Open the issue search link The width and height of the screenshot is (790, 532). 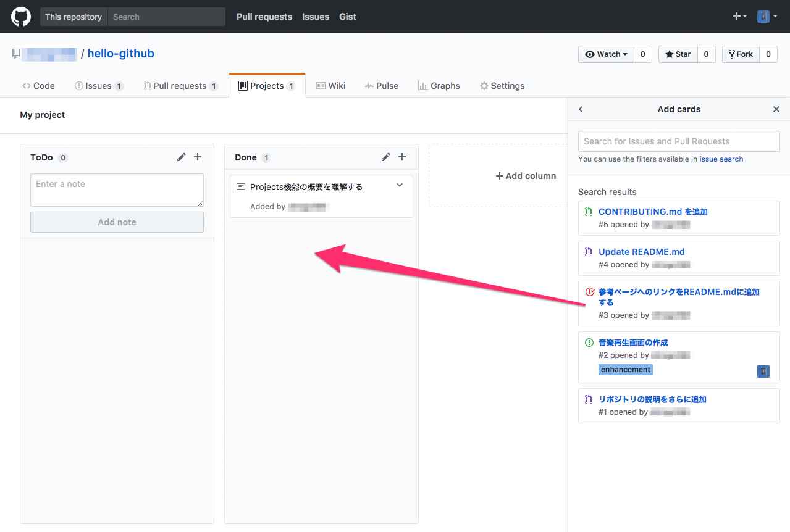click(721, 158)
